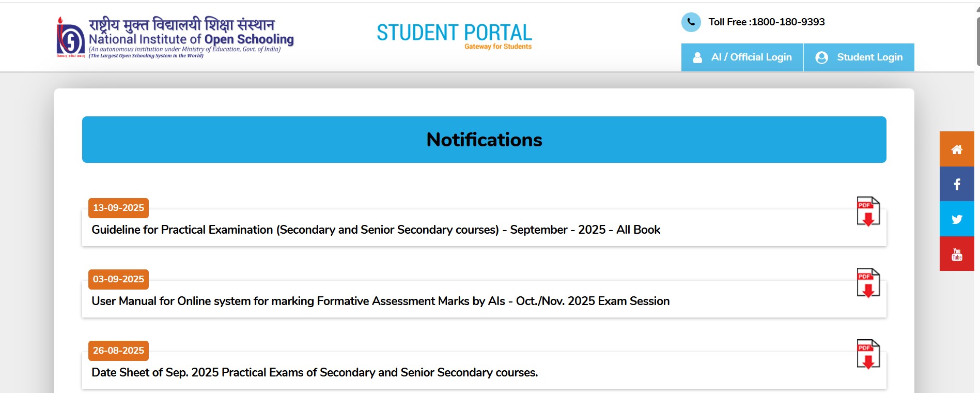This screenshot has height=393, width=980.
Task: Open the AI / Official Login page
Action: pos(752,57)
